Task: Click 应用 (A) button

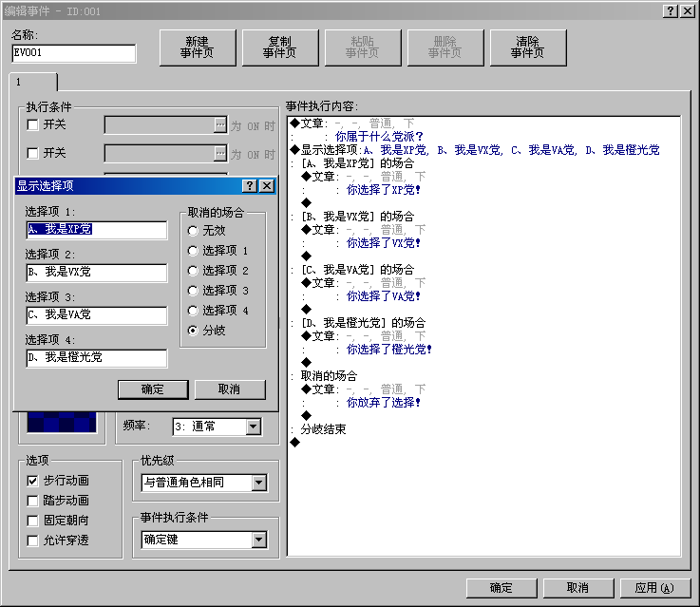Action: pyautogui.click(x=655, y=588)
